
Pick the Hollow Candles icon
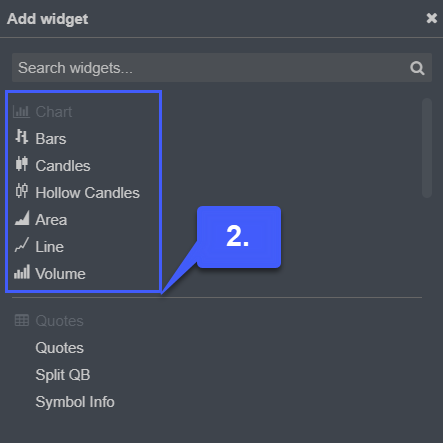pos(22,191)
